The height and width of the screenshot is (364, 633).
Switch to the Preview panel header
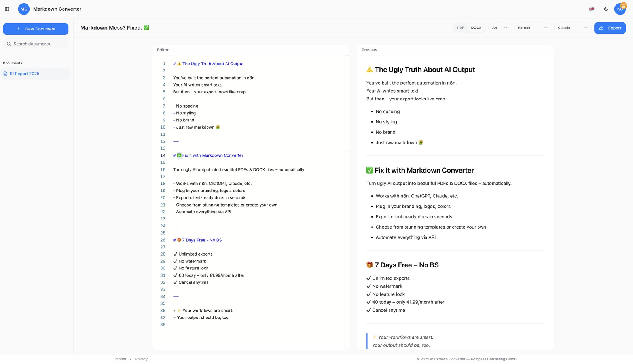coord(369,50)
